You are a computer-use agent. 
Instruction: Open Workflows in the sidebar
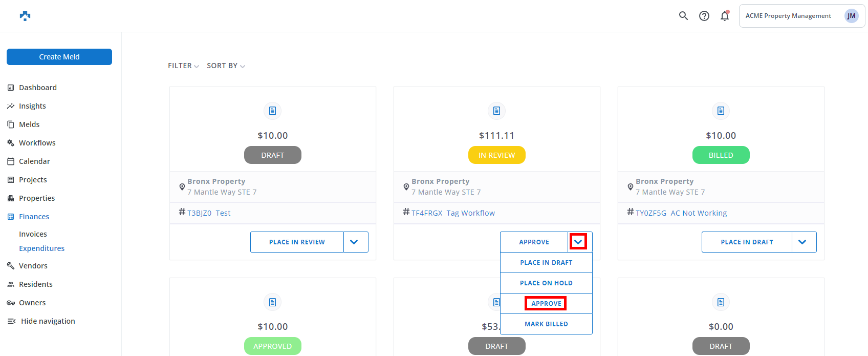(x=37, y=143)
